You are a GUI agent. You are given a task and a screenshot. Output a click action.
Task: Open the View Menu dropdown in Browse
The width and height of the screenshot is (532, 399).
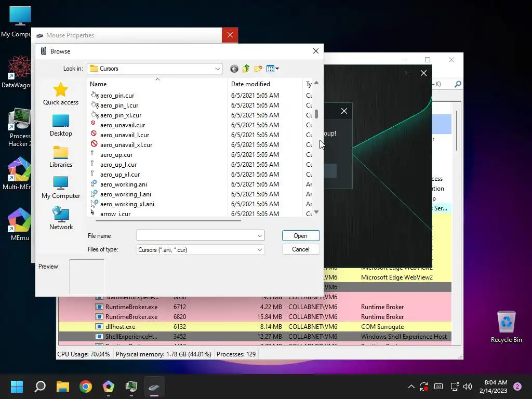point(273,69)
